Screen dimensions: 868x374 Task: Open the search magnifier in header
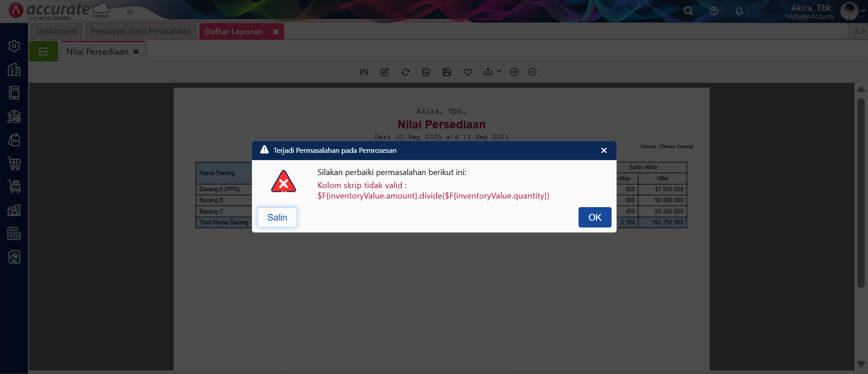(x=688, y=11)
